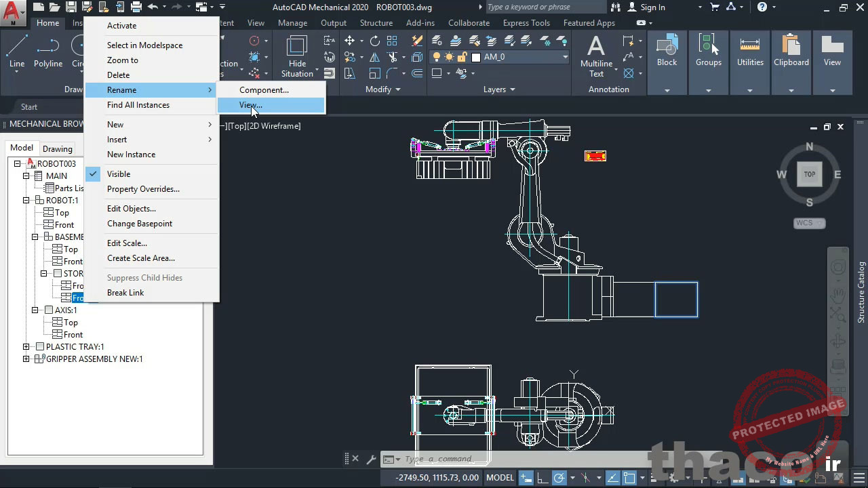The image size is (868, 488).
Task: Select the Mirror tool icon
Action: (374, 58)
